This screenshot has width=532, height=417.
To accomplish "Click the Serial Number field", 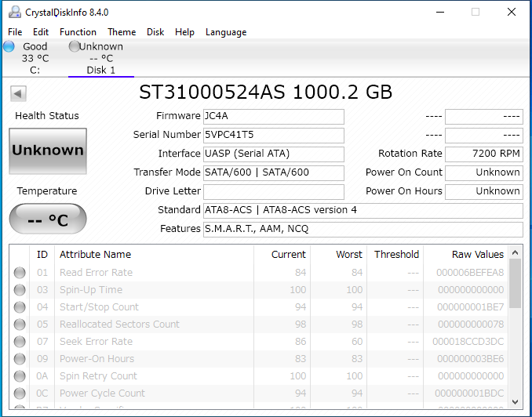I will tap(273, 135).
